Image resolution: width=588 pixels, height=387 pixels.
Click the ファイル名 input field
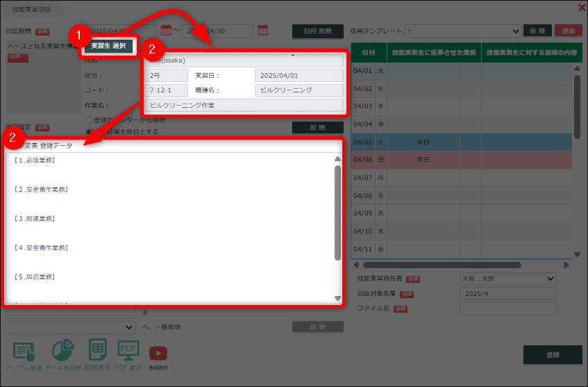click(x=507, y=309)
